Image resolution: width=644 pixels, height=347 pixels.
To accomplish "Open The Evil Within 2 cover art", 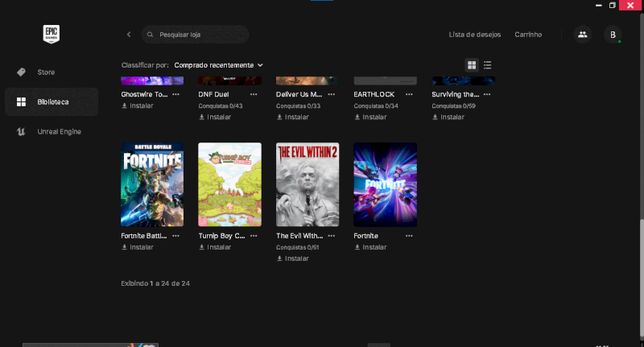I will click(308, 184).
